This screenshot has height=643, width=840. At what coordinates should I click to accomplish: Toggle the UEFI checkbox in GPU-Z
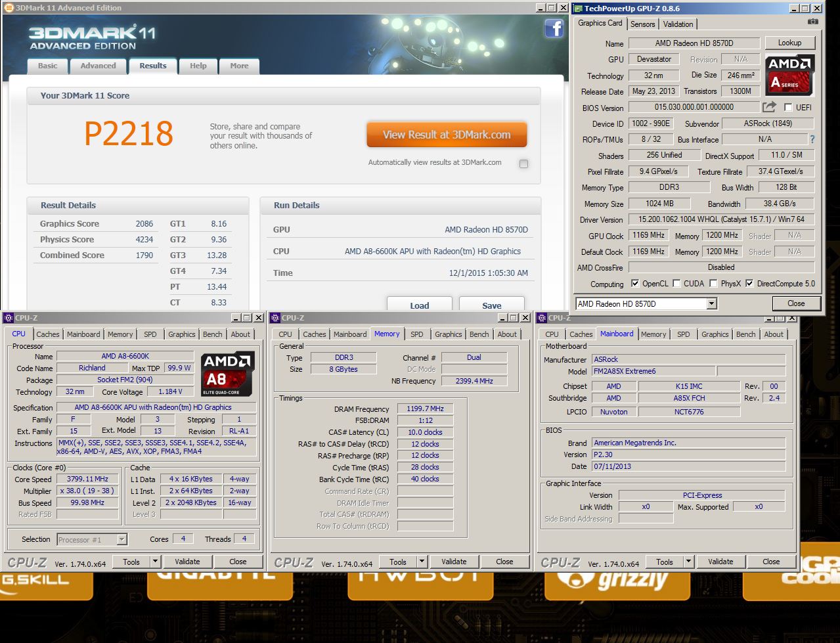pyautogui.click(x=788, y=108)
